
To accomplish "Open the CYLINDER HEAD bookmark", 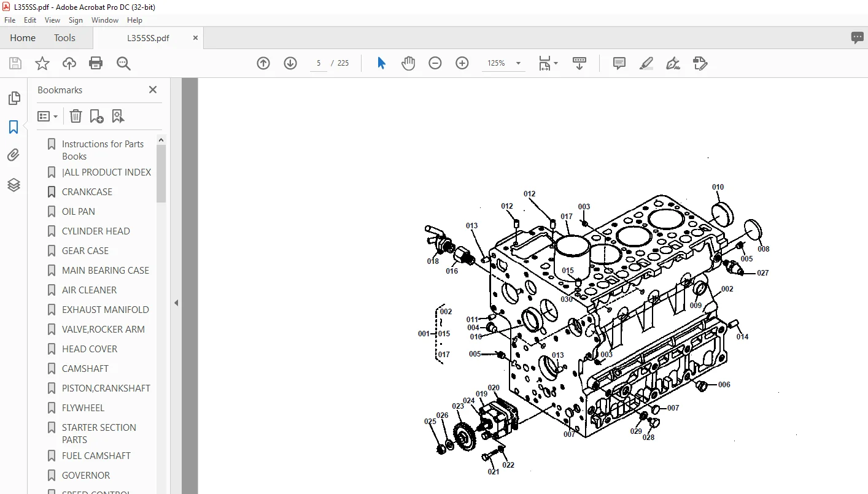I will (96, 231).
